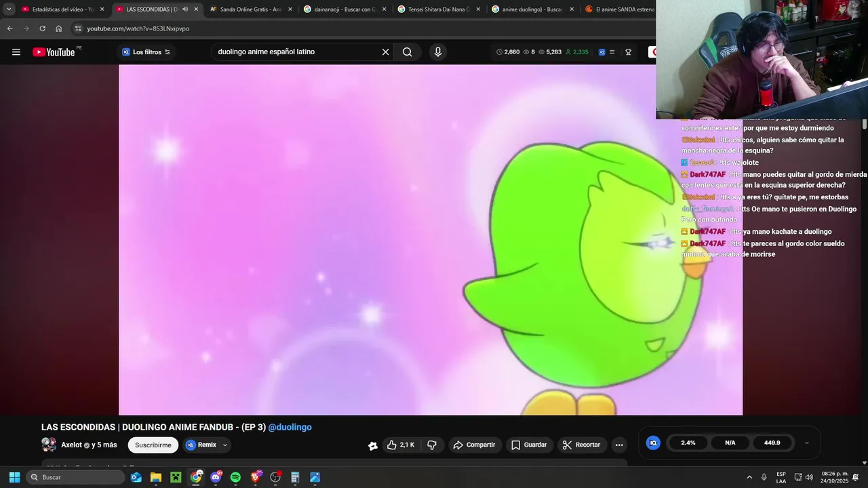Open Axelot y 5 más channel name
This screenshot has width=868, height=488.
[x=89, y=445]
